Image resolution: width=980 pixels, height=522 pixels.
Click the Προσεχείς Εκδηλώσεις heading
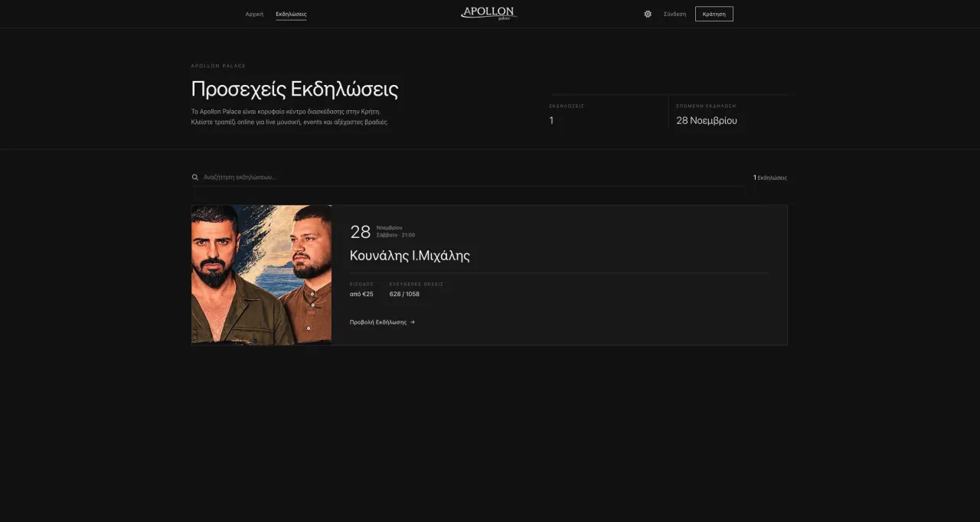(295, 89)
